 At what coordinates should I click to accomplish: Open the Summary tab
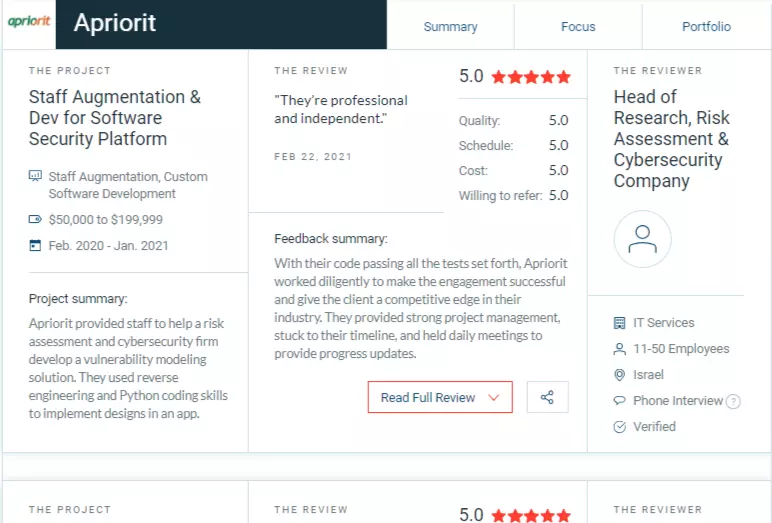(x=450, y=27)
